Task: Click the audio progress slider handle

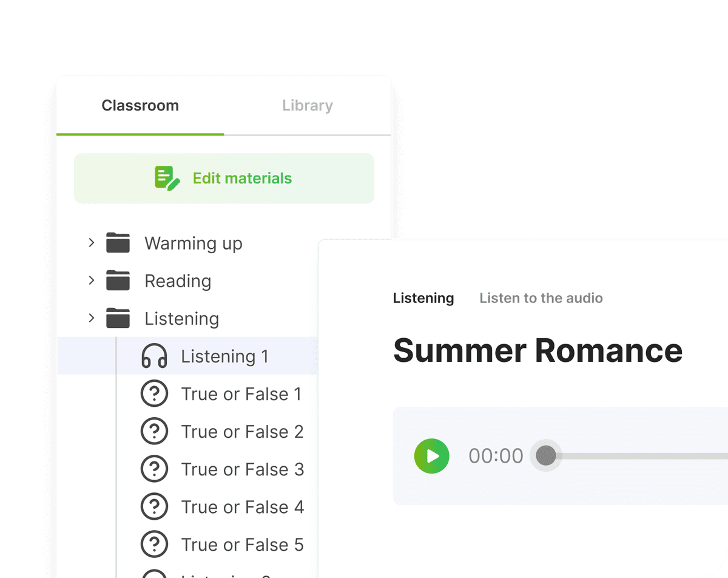Action: coord(546,456)
